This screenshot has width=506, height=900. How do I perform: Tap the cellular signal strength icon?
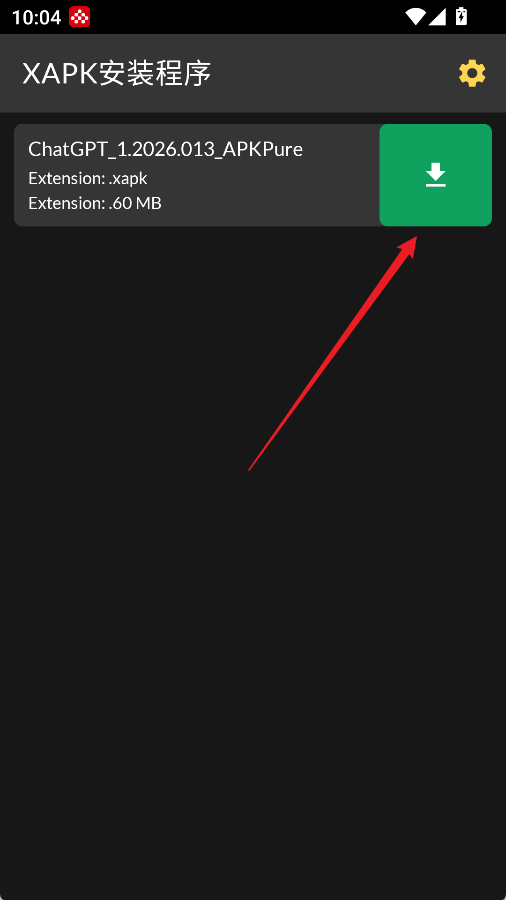437,17
